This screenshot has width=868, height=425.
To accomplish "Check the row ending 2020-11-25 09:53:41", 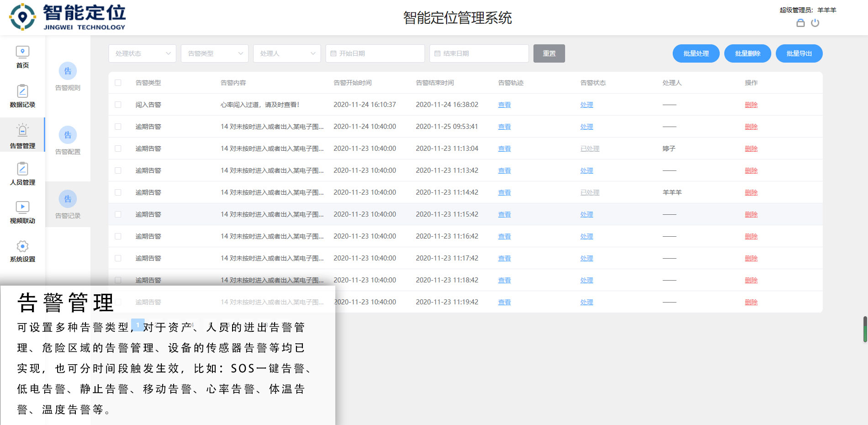I will [x=118, y=127].
